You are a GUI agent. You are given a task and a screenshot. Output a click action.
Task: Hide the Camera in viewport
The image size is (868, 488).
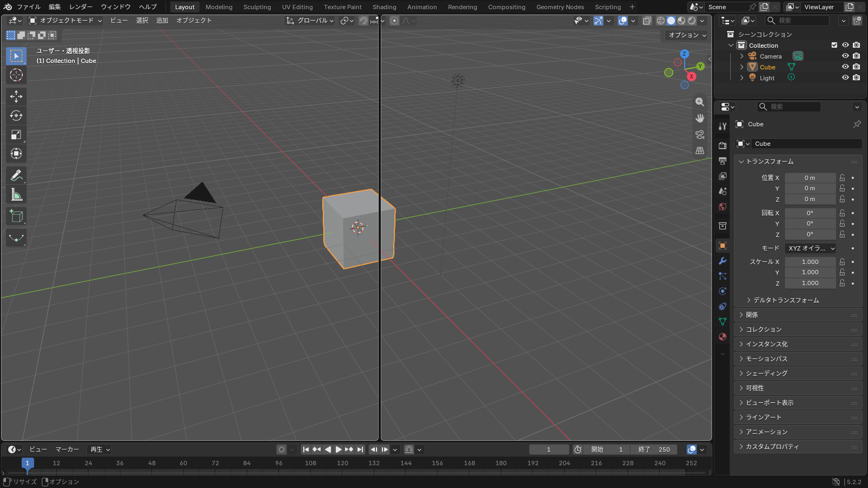pyautogui.click(x=845, y=56)
